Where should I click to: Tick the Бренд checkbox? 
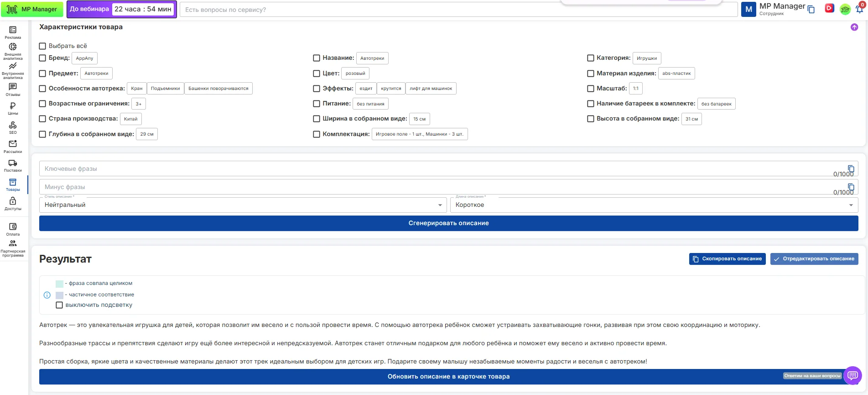click(x=42, y=58)
